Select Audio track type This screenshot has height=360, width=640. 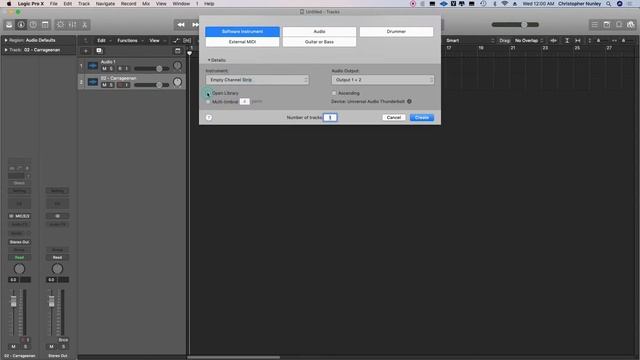coord(319,31)
